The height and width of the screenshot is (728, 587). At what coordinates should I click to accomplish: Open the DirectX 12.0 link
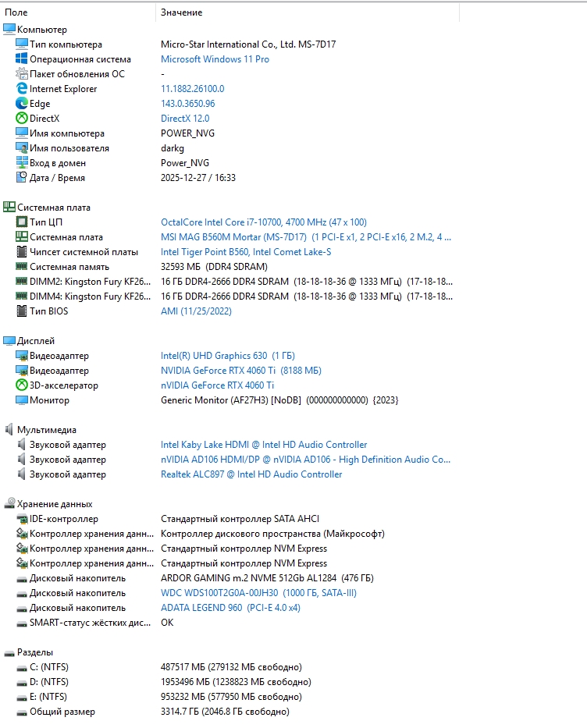coord(185,119)
